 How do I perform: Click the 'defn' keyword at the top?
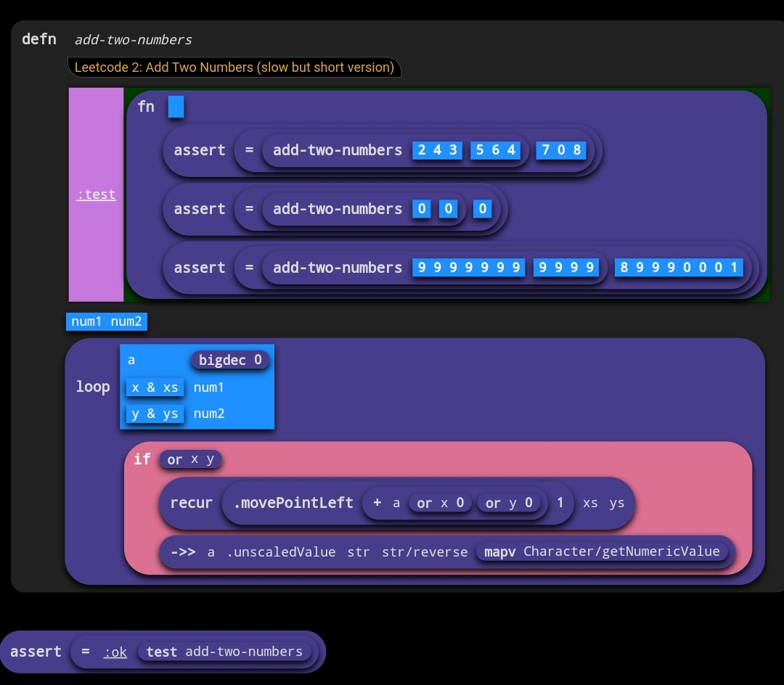click(39, 39)
